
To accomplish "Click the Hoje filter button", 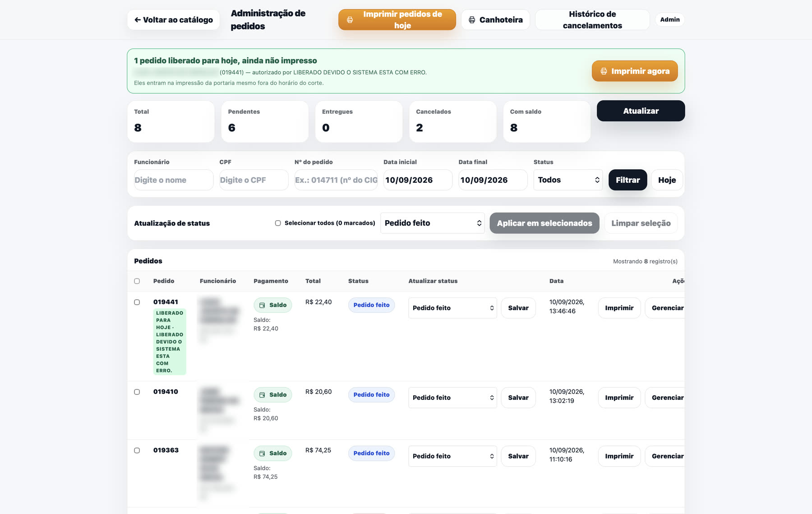I will tap(667, 180).
